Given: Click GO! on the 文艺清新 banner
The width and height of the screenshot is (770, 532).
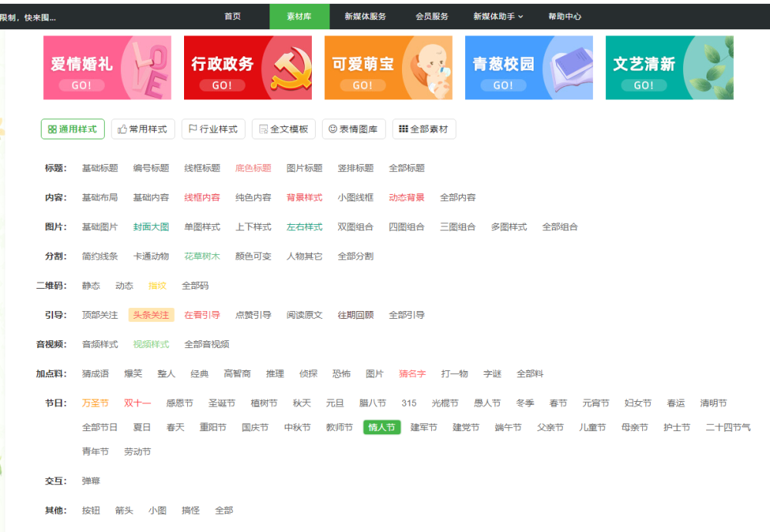Looking at the screenshot, I should (643, 85).
